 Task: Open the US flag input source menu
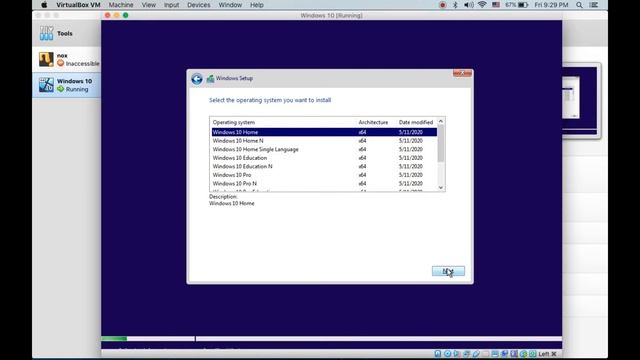click(496, 5)
